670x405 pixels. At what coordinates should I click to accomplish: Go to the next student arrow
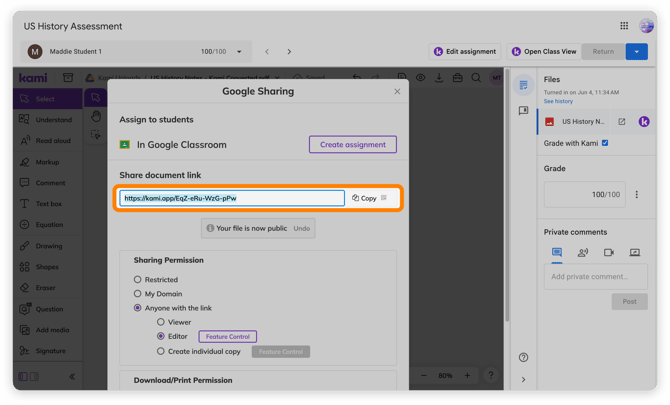point(289,52)
